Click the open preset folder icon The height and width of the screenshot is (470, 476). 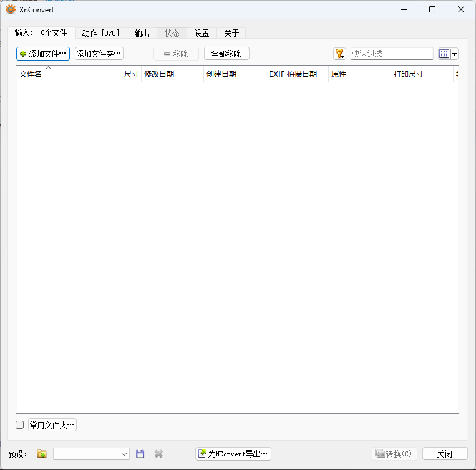(42, 454)
